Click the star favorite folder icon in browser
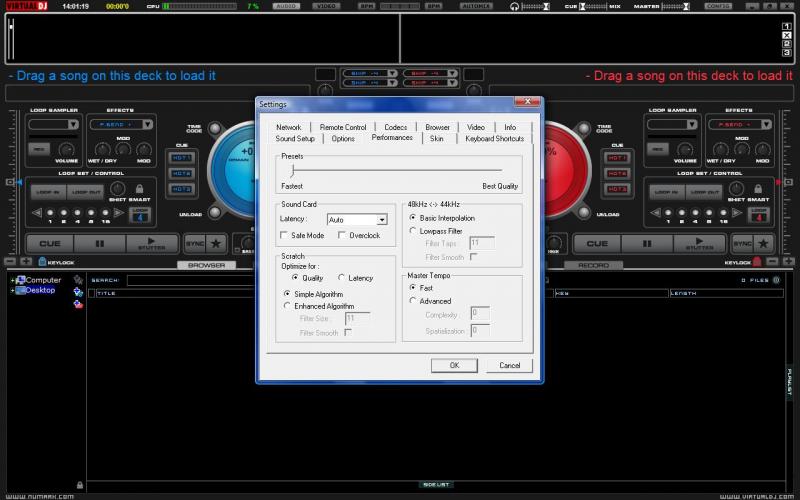Screen dimensions: 800x500 click(x=78, y=280)
